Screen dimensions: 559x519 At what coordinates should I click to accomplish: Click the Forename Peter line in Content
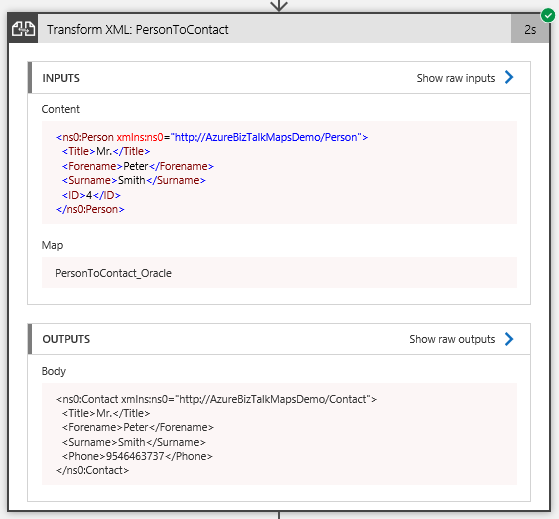[138, 166]
